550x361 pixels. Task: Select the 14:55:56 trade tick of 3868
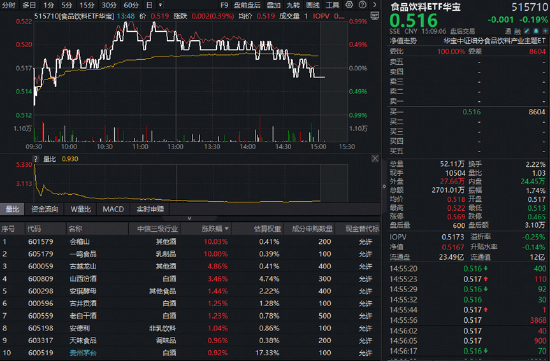(x=468, y=320)
